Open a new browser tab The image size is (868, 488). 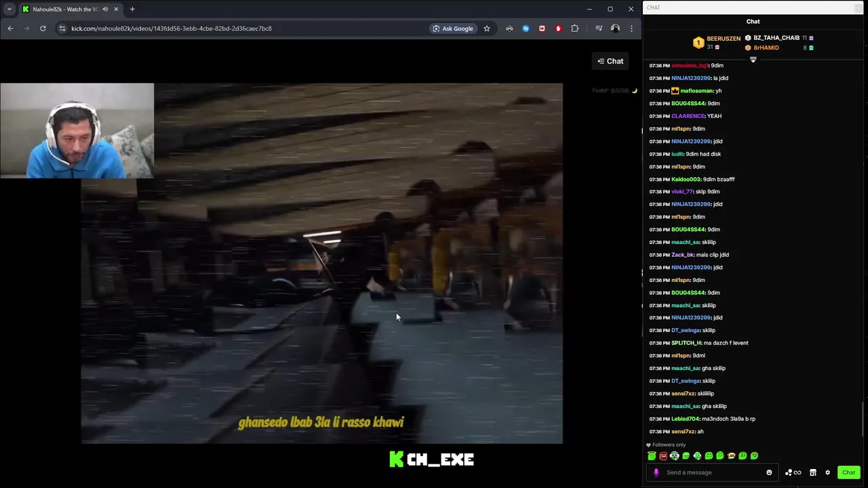point(132,9)
